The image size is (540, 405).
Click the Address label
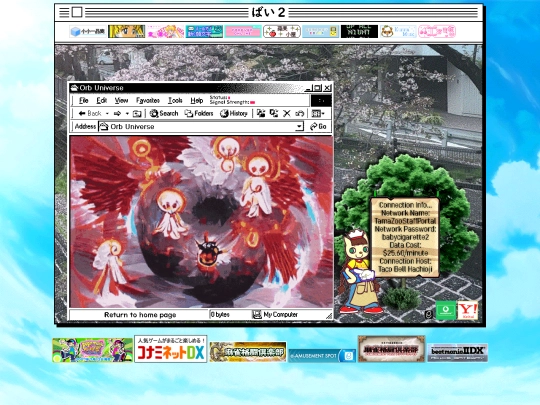(85, 126)
